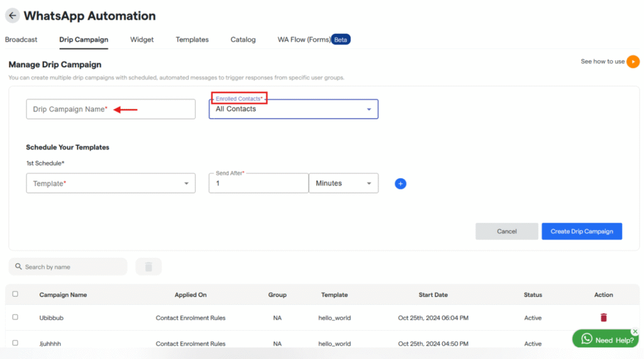
Task: Switch to the Broadcast tab
Action: coord(21,40)
